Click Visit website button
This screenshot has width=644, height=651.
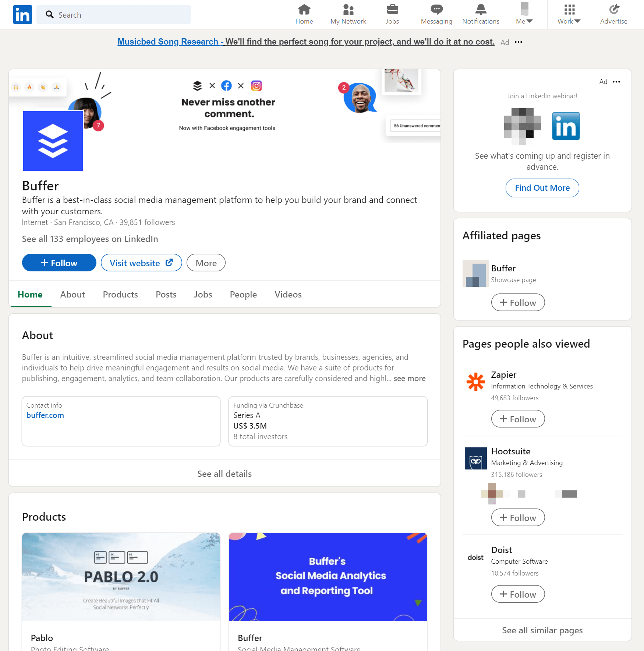click(141, 263)
